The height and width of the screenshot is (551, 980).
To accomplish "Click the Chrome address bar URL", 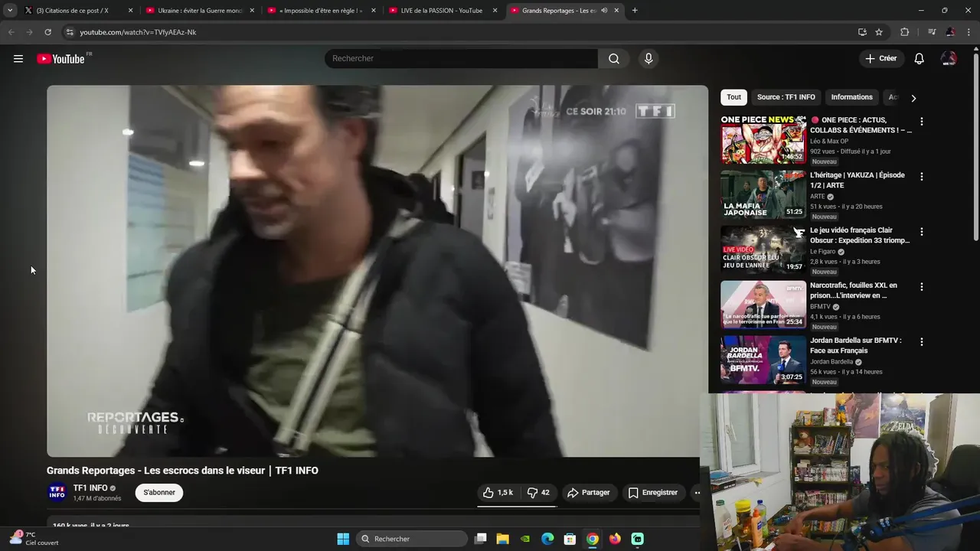I will [x=138, y=32].
